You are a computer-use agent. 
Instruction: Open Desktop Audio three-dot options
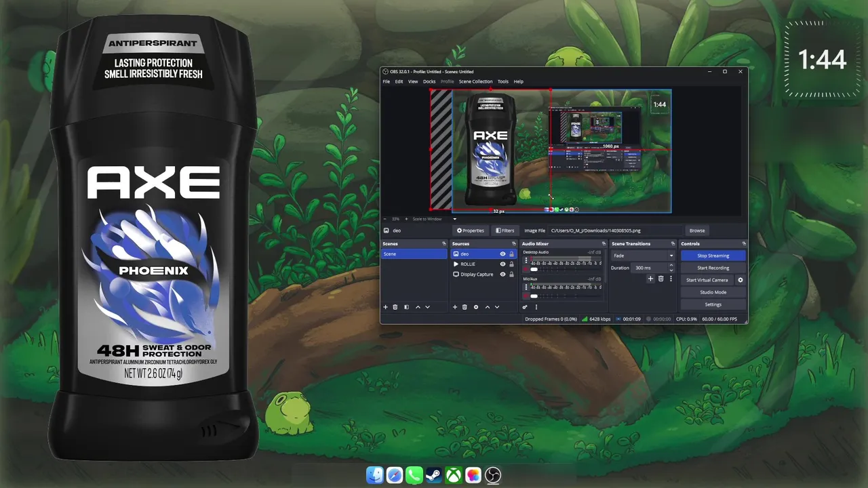[526, 261]
